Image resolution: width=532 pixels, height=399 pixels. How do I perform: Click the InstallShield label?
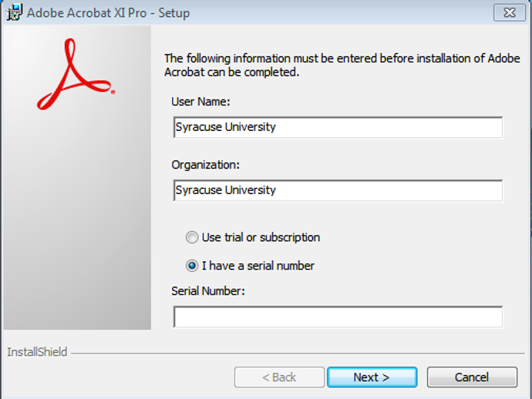click(37, 352)
